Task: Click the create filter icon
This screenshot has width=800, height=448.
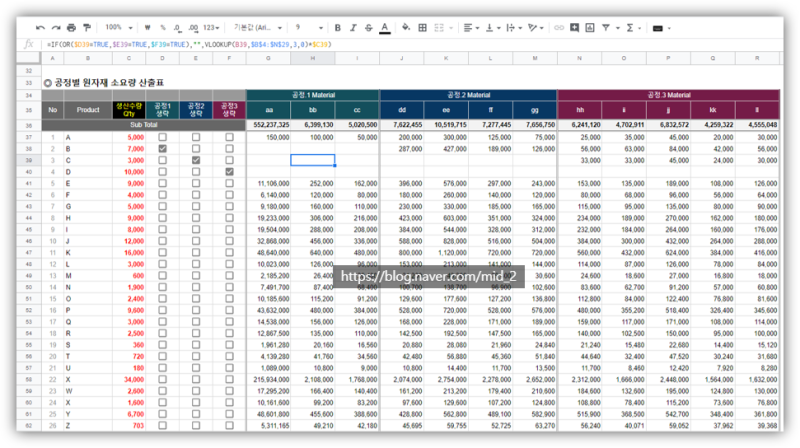Action: coord(606,28)
